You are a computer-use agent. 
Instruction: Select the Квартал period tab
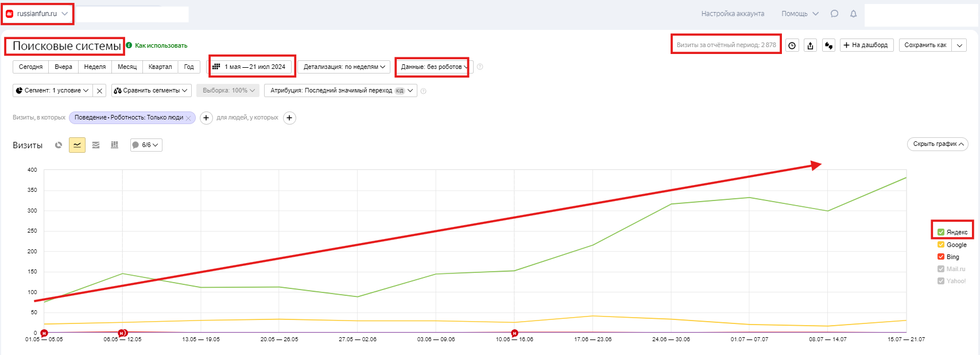pyautogui.click(x=160, y=67)
